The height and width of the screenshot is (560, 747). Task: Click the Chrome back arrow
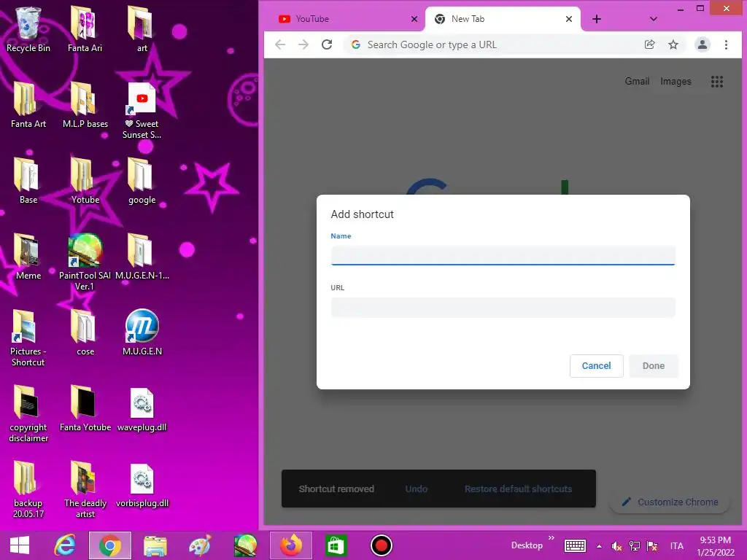pos(280,44)
